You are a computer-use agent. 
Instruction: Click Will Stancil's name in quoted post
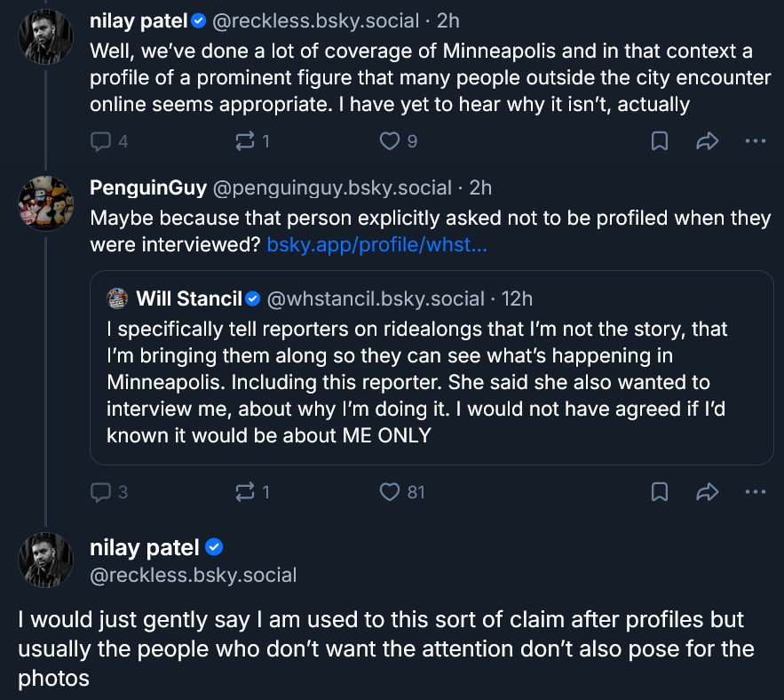click(x=188, y=298)
